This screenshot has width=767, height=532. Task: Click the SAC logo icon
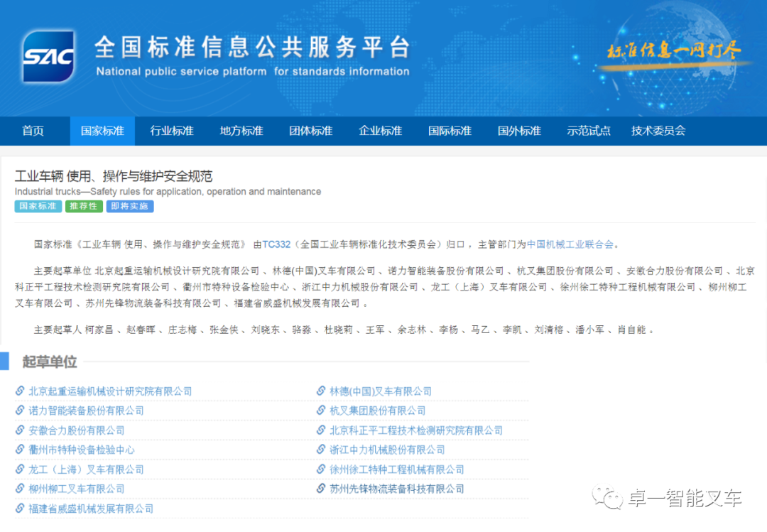[x=48, y=56]
